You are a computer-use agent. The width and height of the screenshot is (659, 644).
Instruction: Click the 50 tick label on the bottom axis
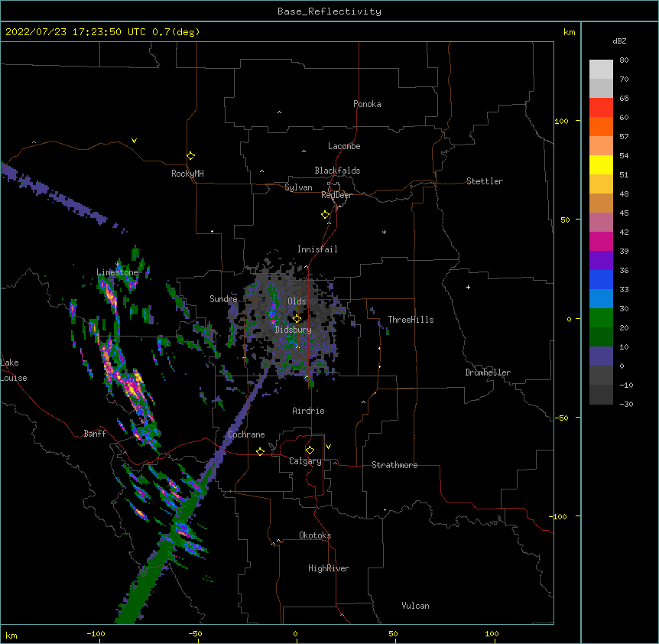393,633
